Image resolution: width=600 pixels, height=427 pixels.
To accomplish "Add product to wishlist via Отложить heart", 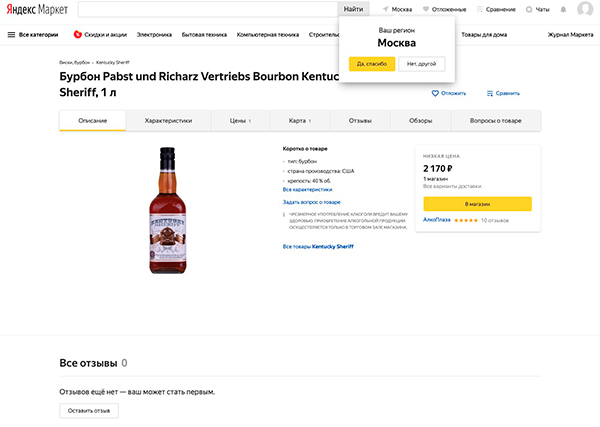I will point(436,93).
